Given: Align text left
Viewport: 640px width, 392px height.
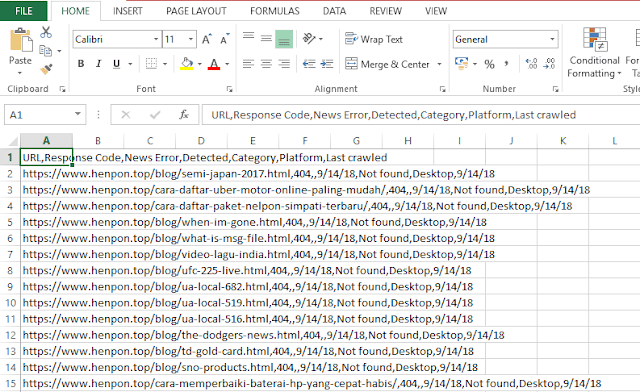Looking at the screenshot, I should click(249, 64).
